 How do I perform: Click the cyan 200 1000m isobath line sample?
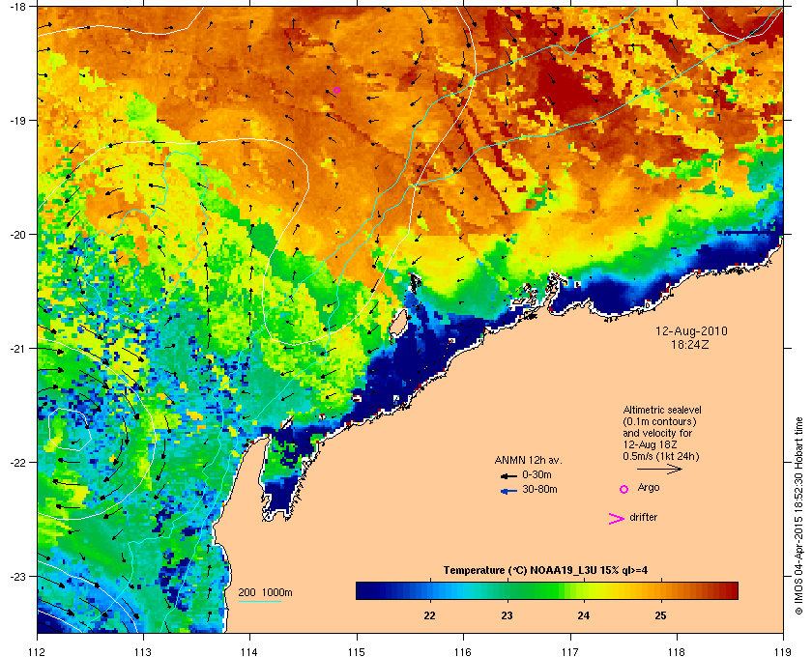259,602
